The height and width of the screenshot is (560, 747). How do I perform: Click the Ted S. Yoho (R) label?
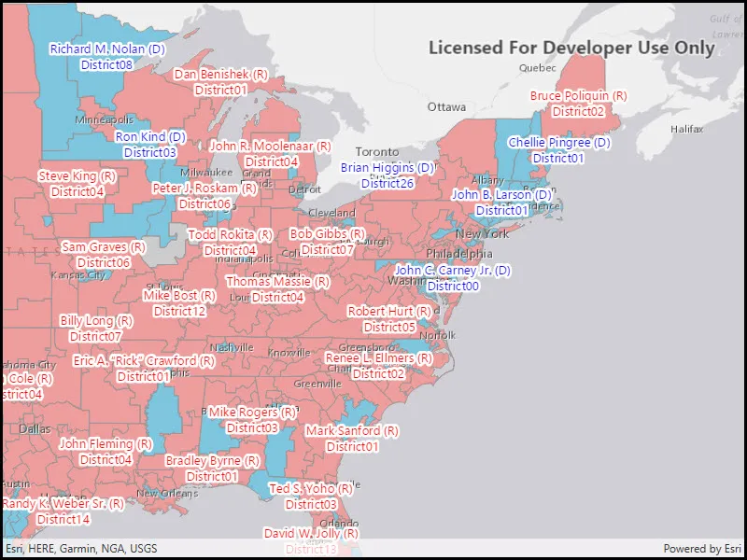pyautogui.click(x=311, y=497)
